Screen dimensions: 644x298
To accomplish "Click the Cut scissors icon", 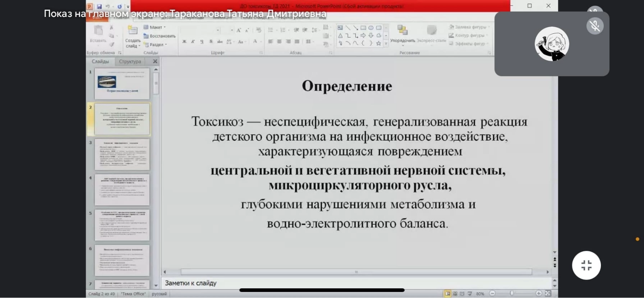I will pos(111,27).
